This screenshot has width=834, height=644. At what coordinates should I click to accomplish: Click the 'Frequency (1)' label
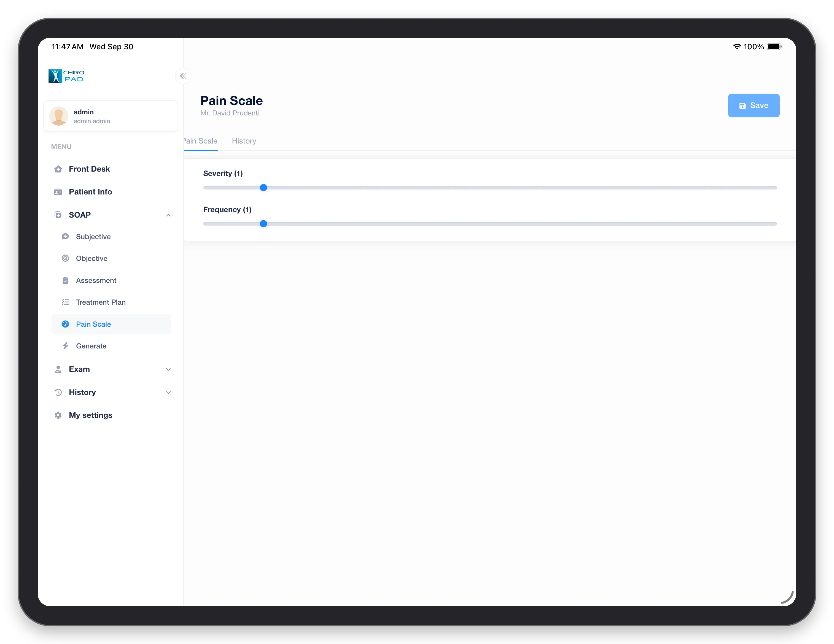pos(227,210)
